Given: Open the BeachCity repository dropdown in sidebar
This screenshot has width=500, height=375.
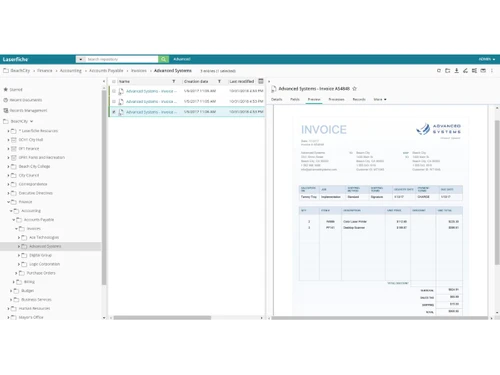Looking at the screenshot, I should pos(31,121).
